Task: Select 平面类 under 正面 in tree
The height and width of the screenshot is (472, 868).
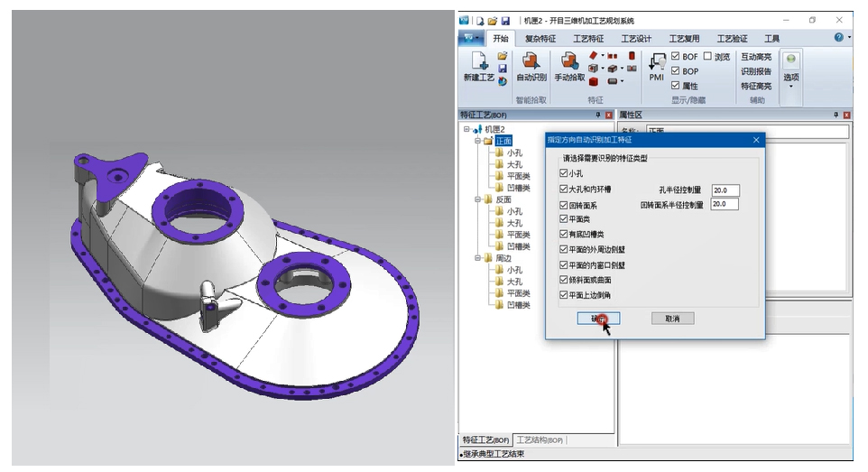Action: [x=518, y=176]
